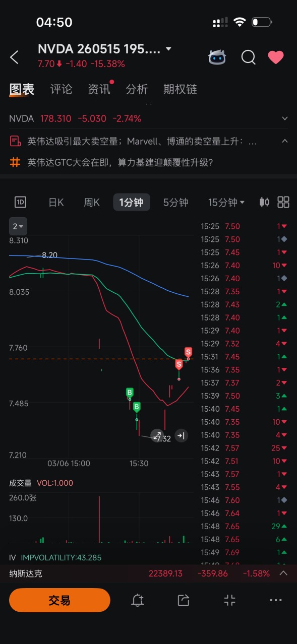
Task: Open the more options dots icon
Action: 275,600
